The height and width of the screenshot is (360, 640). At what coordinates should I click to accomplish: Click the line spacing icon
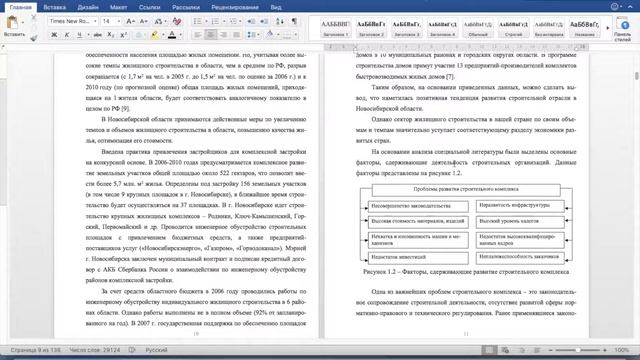point(251,35)
